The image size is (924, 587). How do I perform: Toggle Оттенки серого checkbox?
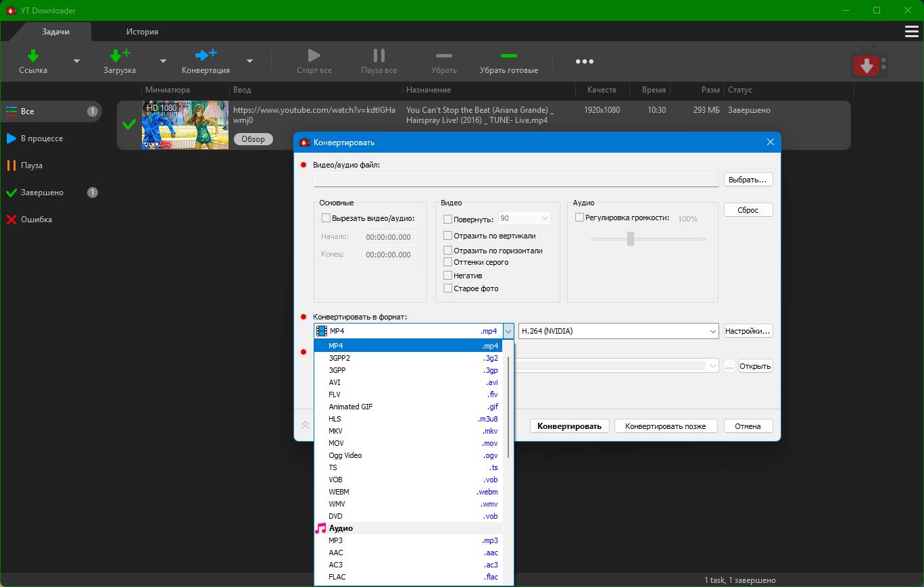pos(447,262)
